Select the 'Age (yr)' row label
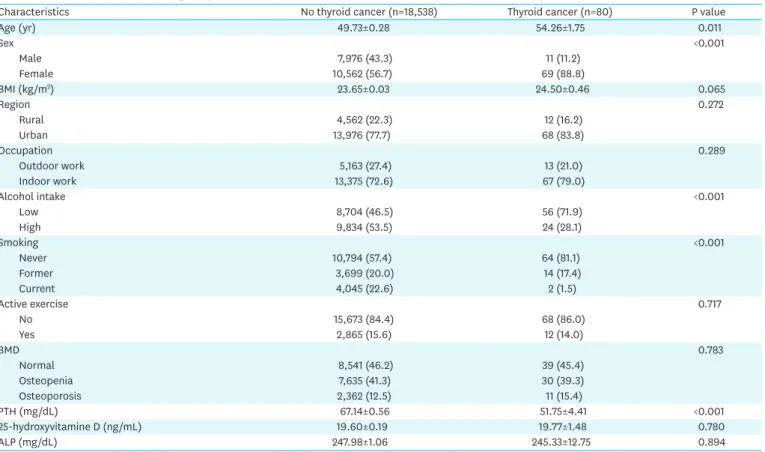 click(x=18, y=28)
